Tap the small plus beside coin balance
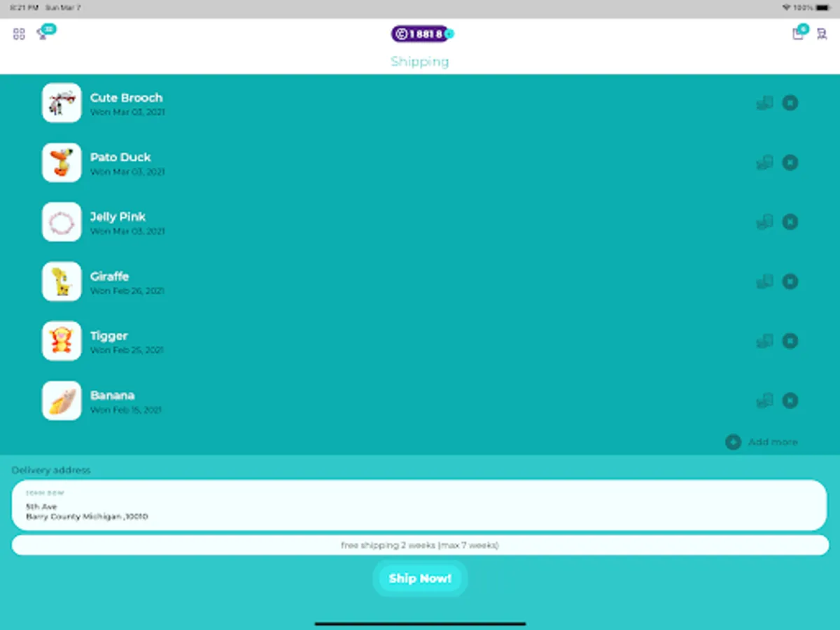Viewport: 840px width, 630px height. tap(449, 34)
